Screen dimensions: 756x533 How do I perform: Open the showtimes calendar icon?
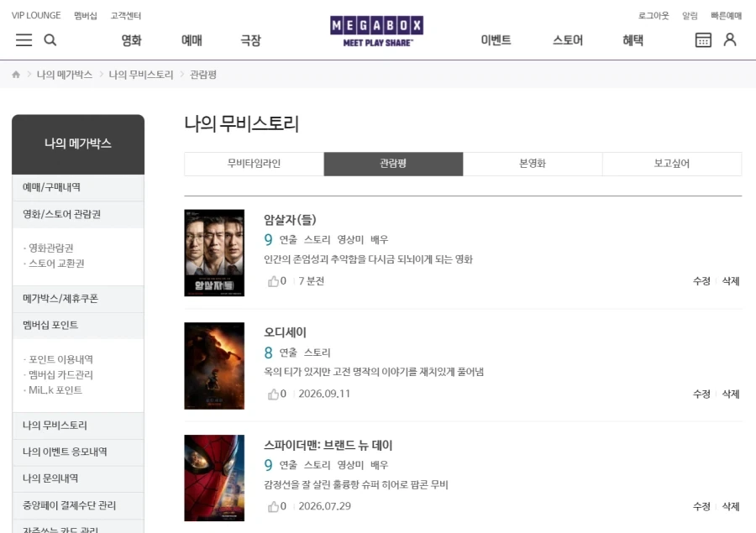pyautogui.click(x=703, y=40)
